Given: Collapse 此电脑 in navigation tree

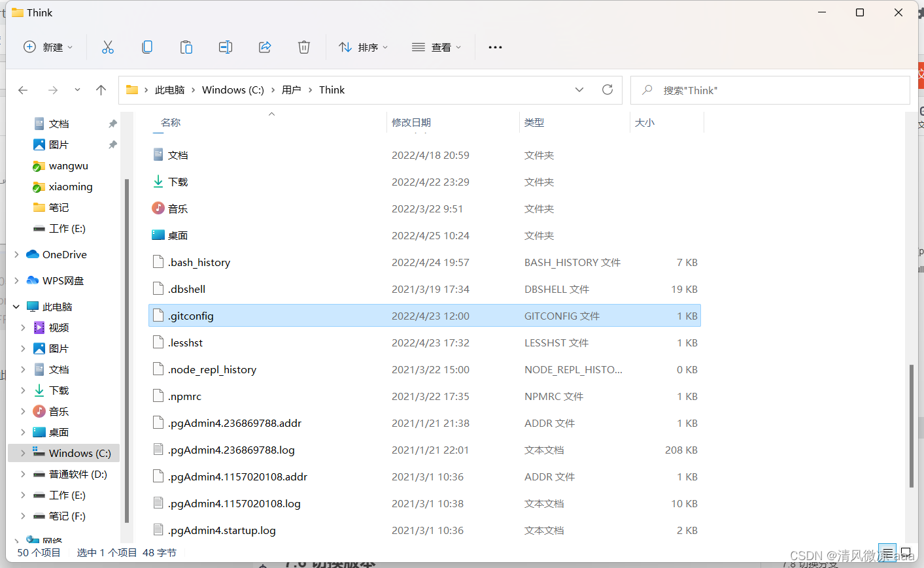Looking at the screenshot, I should tap(16, 307).
